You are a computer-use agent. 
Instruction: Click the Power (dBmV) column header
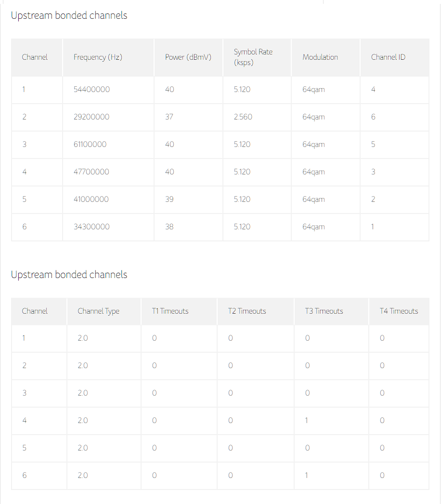(x=188, y=57)
